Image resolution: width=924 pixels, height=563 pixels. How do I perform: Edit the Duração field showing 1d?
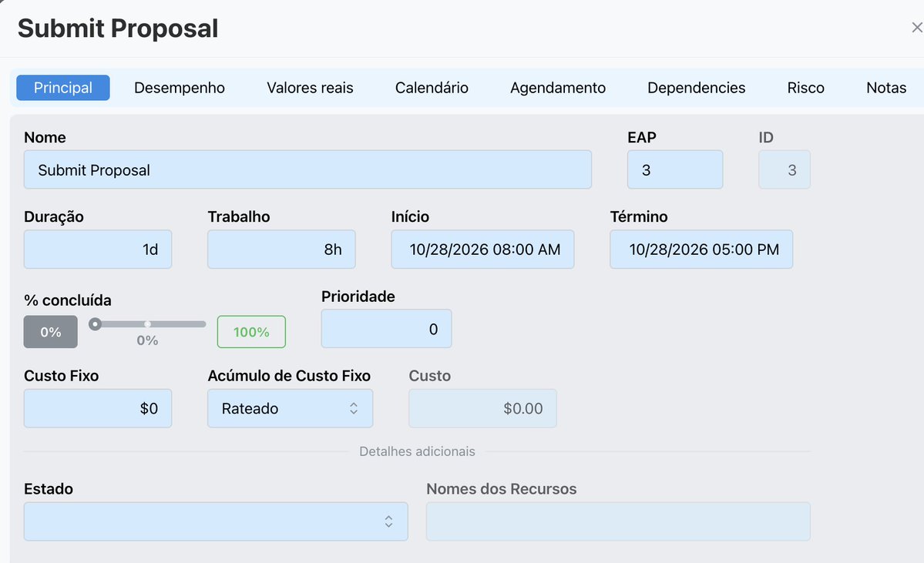click(98, 249)
